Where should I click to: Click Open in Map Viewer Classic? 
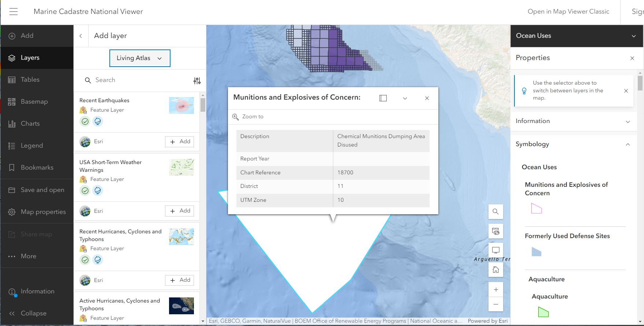(x=568, y=12)
